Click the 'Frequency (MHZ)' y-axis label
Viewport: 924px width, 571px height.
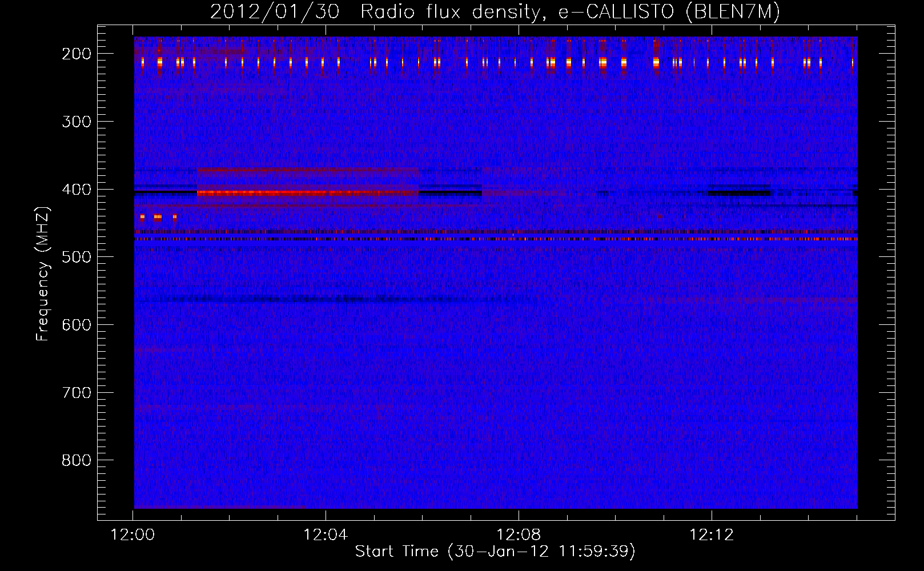(x=43, y=274)
